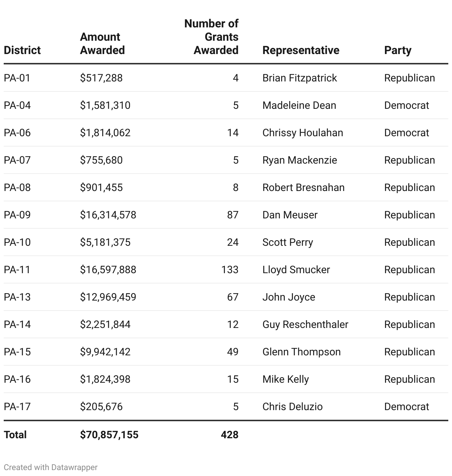This screenshot has height=476, width=452.
Task: Click the $16,314,578 amount
Action: [x=108, y=215]
